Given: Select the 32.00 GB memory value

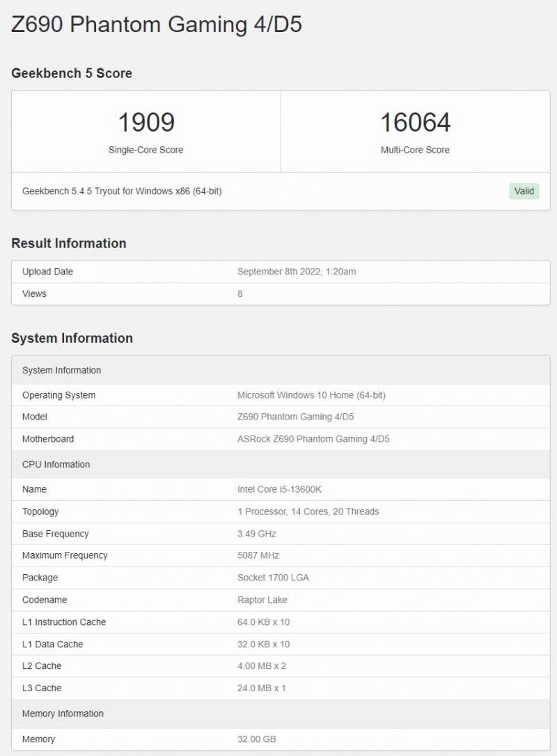Looking at the screenshot, I should click(257, 739).
